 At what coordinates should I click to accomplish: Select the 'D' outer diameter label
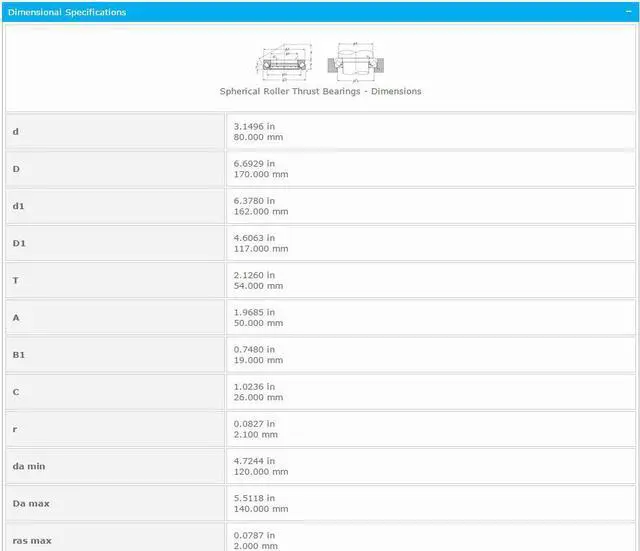click(x=15, y=169)
